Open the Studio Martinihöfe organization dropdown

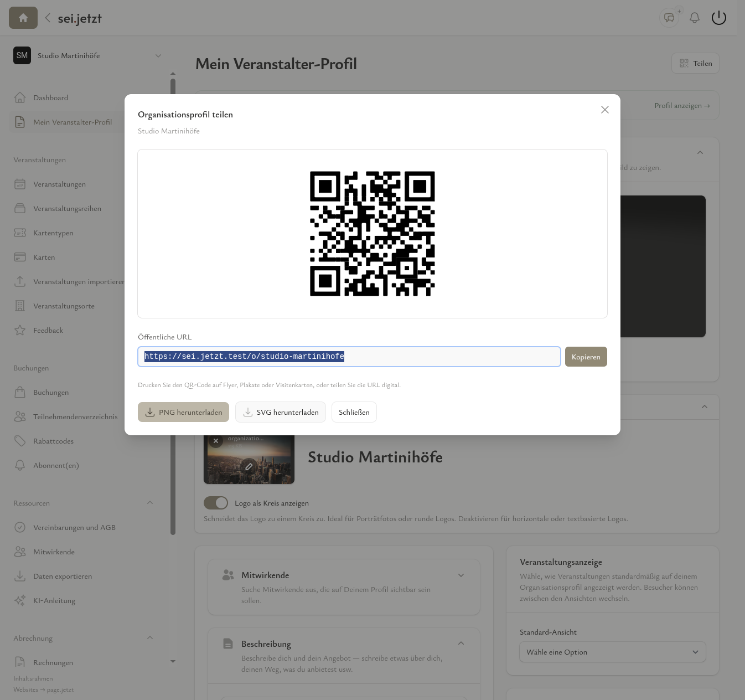(89, 55)
